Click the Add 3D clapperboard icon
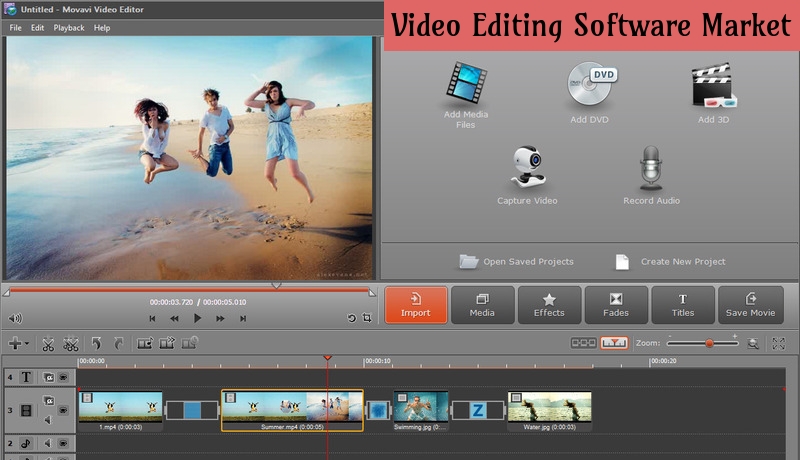Image resolution: width=800 pixels, height=460 pixels. [713, 85]
